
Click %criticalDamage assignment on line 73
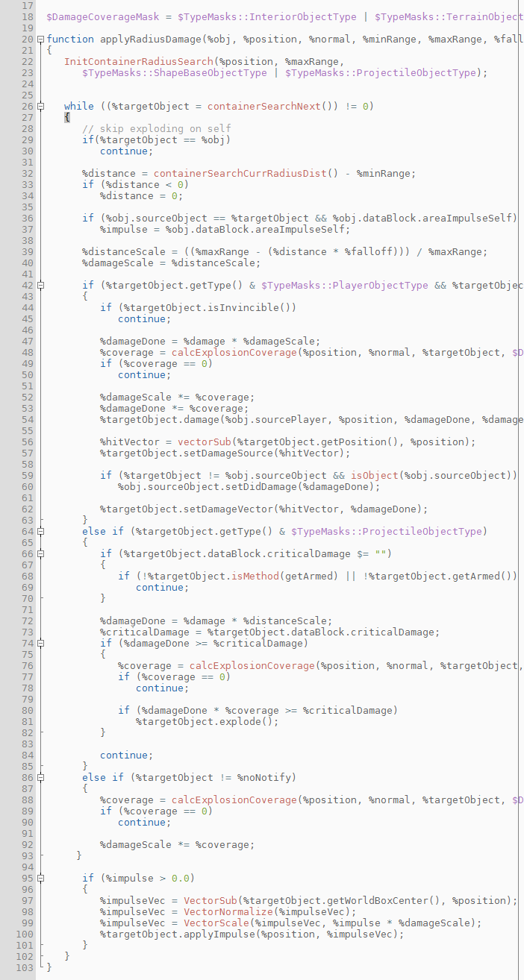click(145, 632)
